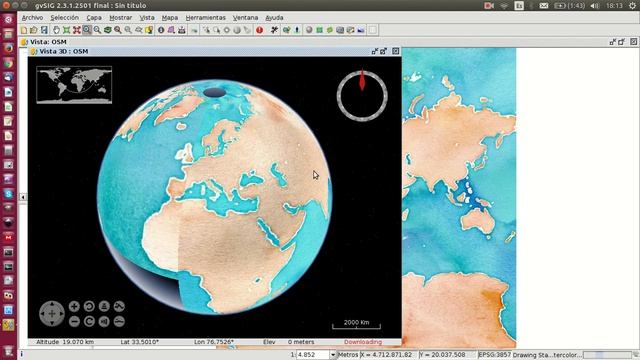This screenshot has width=640, height=360.
Task: Open the Selección menu
Action: 64,18
